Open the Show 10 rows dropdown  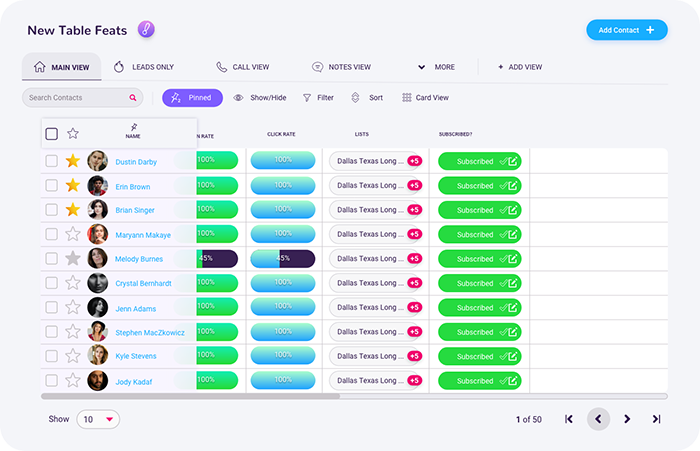[x=98, y=419]
